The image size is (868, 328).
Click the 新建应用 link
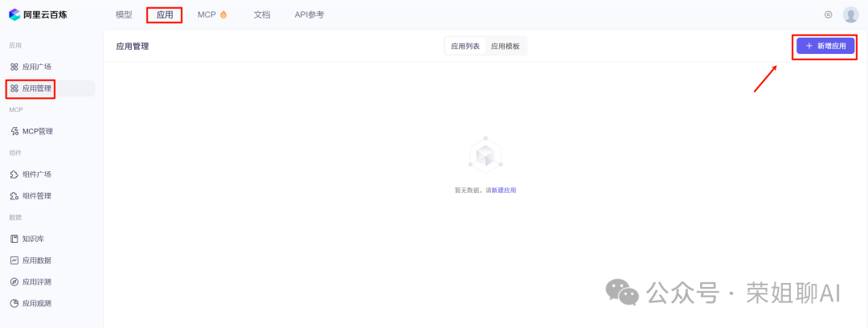(504, 190)
